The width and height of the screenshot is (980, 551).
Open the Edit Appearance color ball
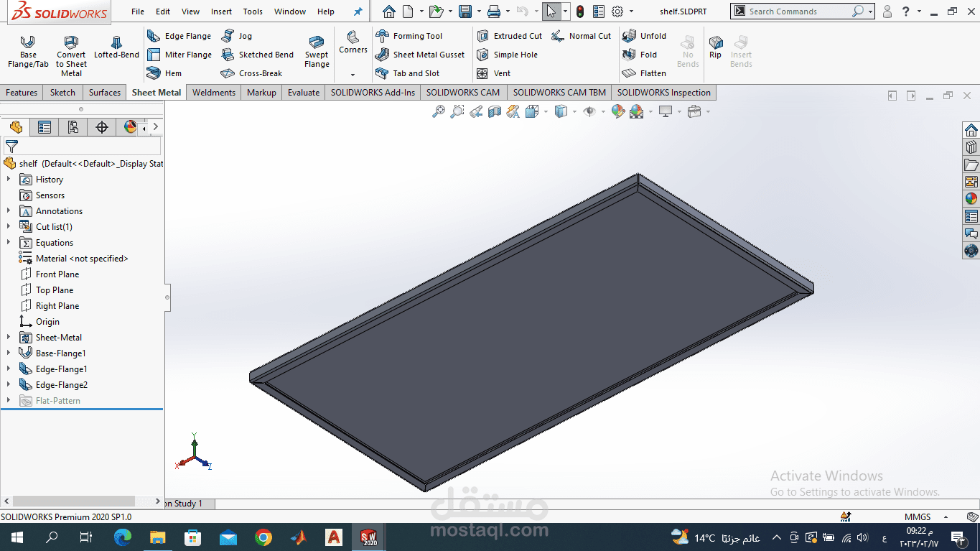(618, 111)
